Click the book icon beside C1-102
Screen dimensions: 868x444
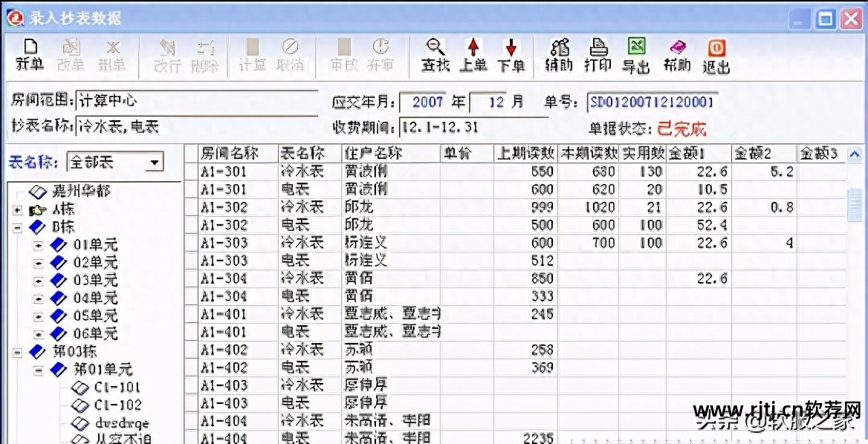[x=80, y=405]
